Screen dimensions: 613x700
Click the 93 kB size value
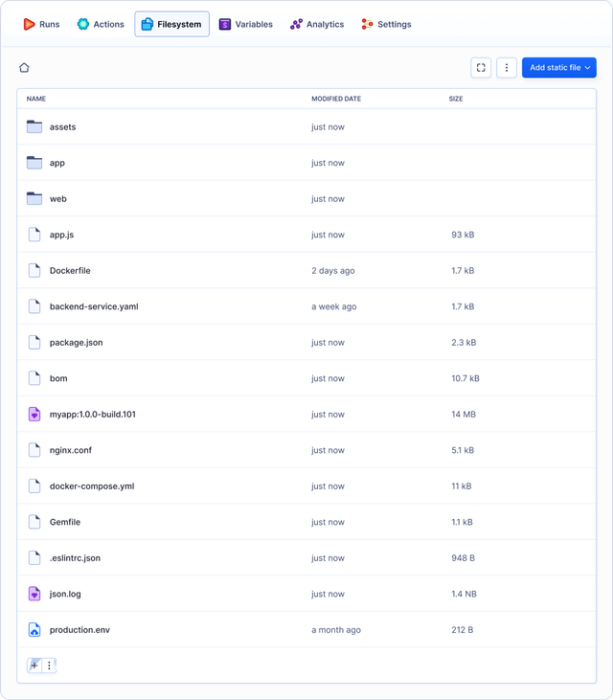pos(463,235)
